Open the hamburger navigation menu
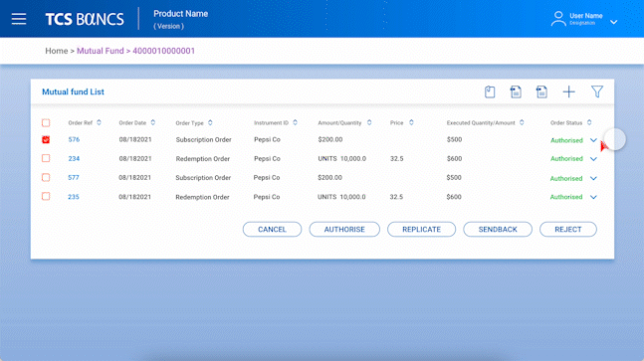The image size is (644, 361). [19, 19]
